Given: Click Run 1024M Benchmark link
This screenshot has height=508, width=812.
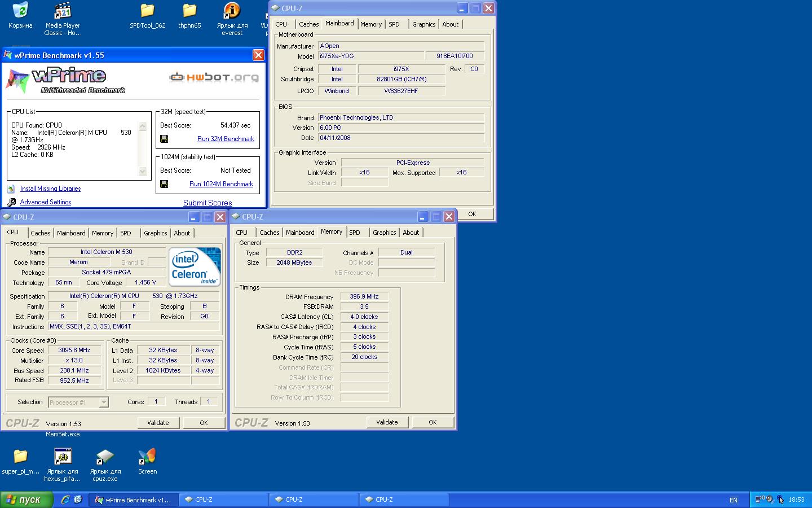Looking at the screenshot, I should click(221, 184).
